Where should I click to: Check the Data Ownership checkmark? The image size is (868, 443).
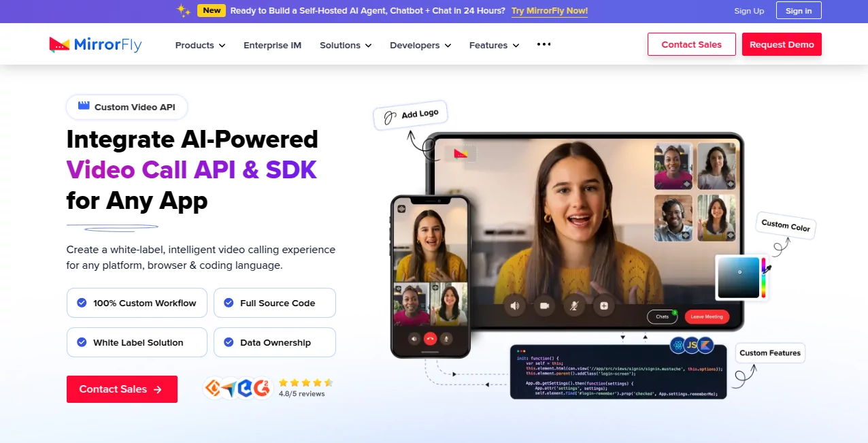click(229, 342)
